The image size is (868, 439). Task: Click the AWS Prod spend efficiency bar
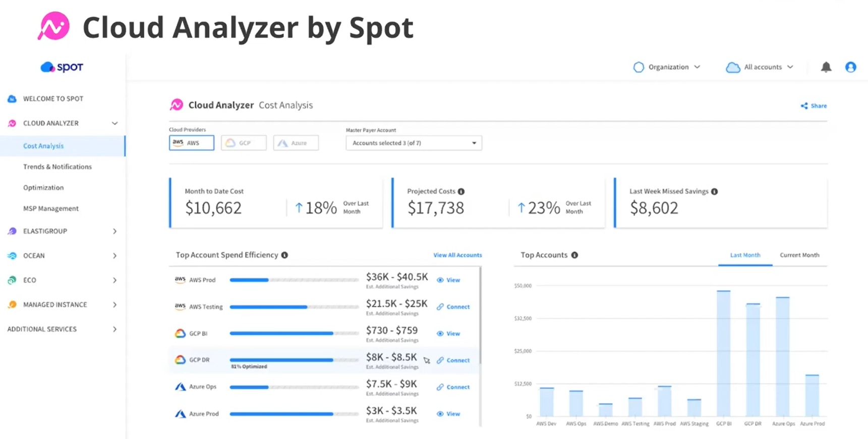[294, 280]
